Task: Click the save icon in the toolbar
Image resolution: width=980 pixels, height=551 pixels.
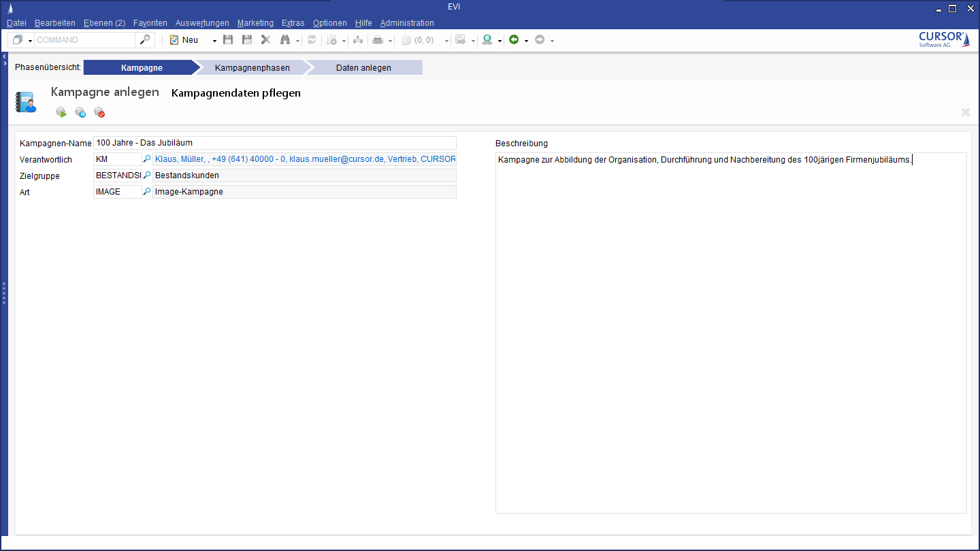Action: [x=228, y=40]
